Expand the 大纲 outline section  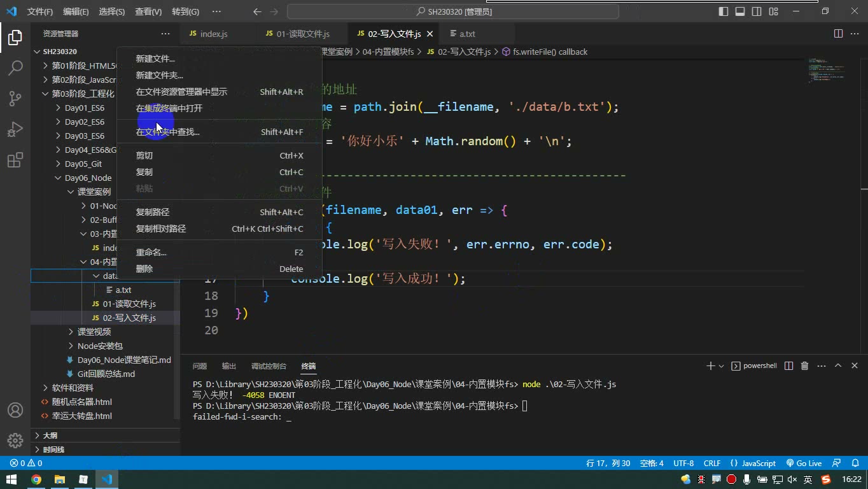105,436
